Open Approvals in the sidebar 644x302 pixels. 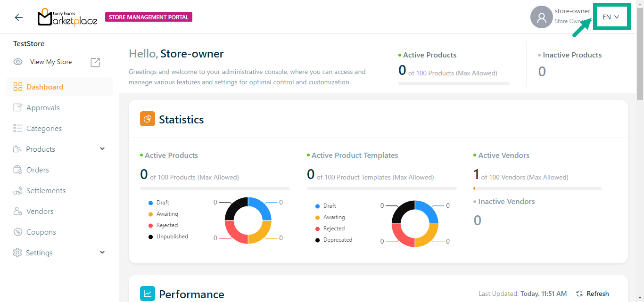tap(43, 107)
